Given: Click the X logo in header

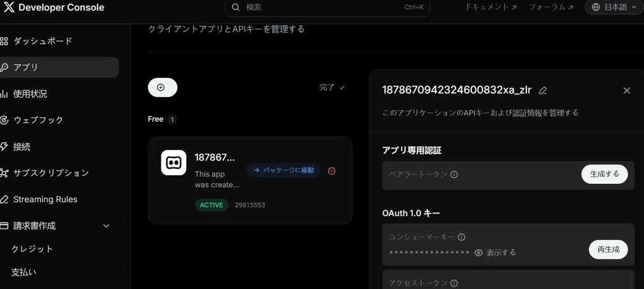Looking at the screenshot, I should (x=9, y=8).
